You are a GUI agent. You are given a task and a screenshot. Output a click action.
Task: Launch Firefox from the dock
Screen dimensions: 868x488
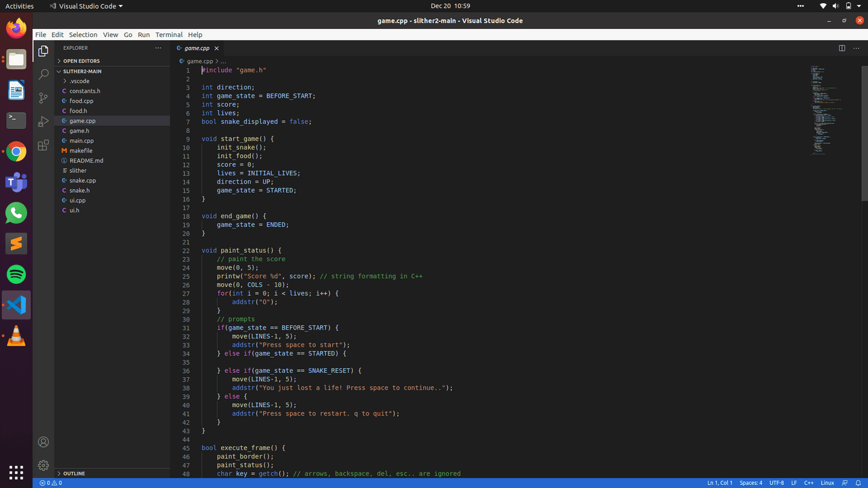click(x=16, y=28)
